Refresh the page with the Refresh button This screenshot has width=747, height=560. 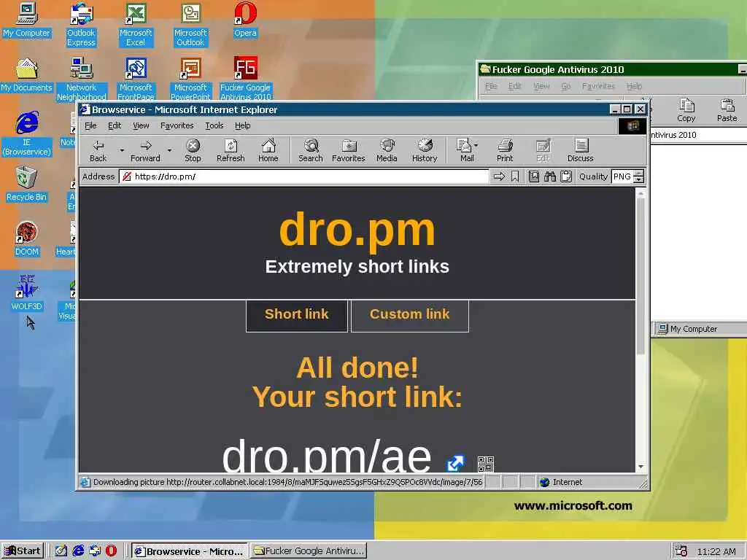[231, 150]
